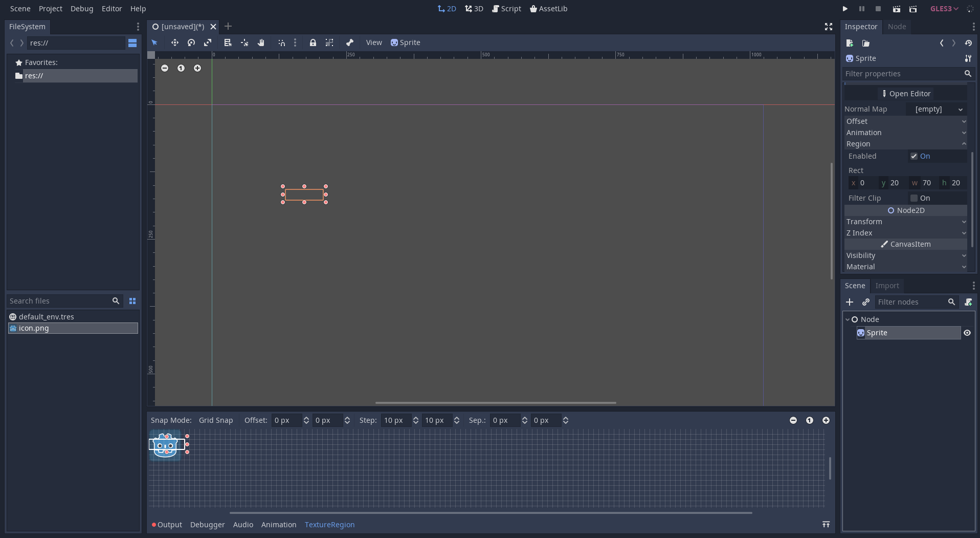The image size is (980, 538).
Task: Switch to the Node tab
Action: [897, 27]
